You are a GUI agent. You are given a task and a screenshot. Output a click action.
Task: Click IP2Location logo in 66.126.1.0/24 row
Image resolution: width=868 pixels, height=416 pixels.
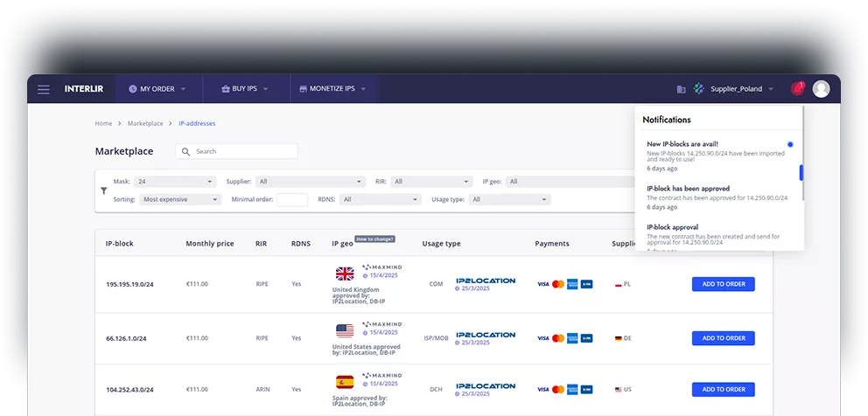point(486,335)
